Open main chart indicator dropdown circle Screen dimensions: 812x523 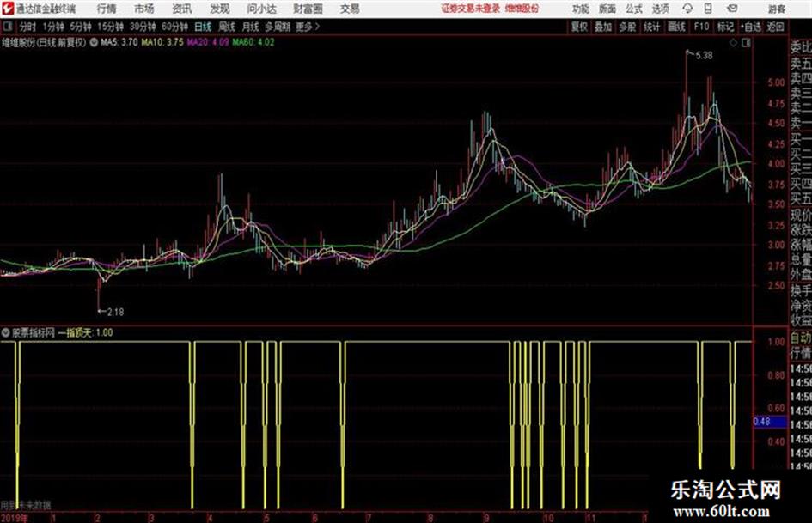[x=94, y=42]
